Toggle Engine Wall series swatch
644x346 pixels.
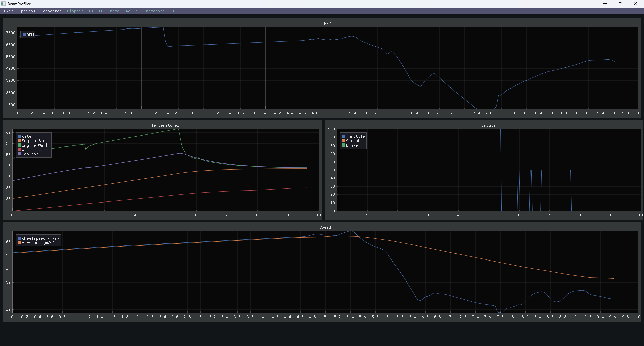coord(19,145)
